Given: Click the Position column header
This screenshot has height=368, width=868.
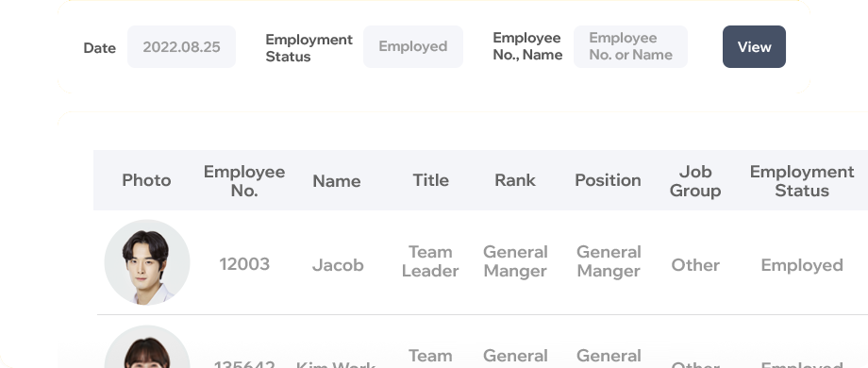Looking at the screenshot, I should [x=608, y=180].
